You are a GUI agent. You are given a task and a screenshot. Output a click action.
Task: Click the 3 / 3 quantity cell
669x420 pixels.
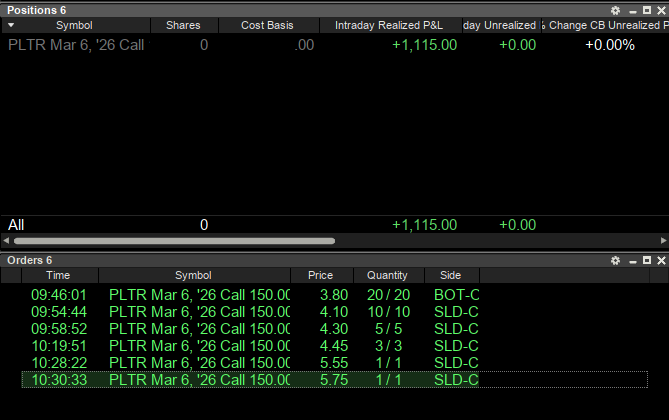389,346
